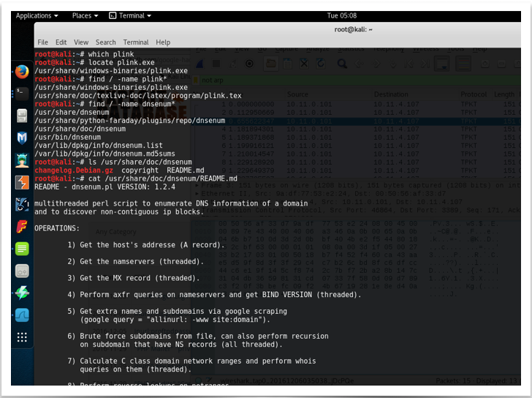Expand the Places dropdown in top bar
This screenshot has width=532, height=398.
pos(85,15)
